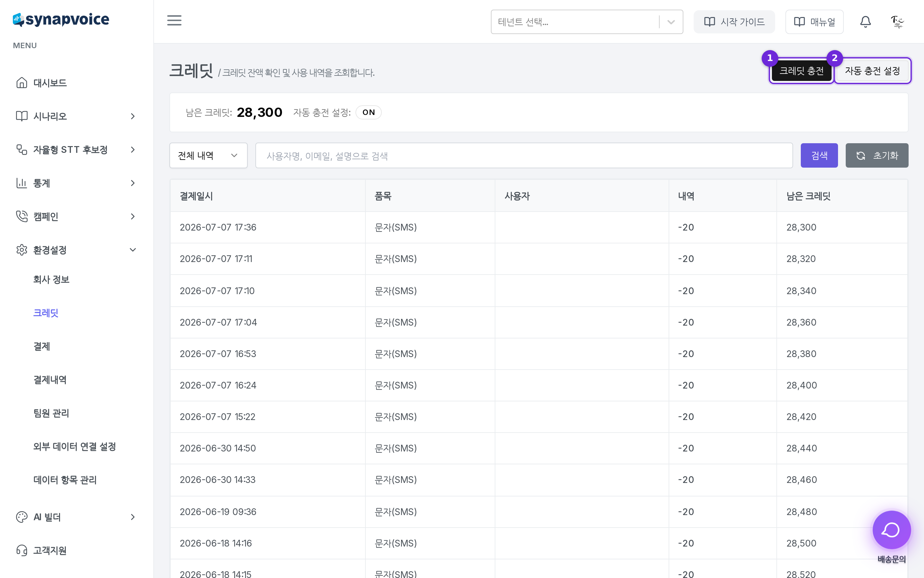Click the 자동 충전 설정 button
The image size is (924, 578).
pos(872,71)
